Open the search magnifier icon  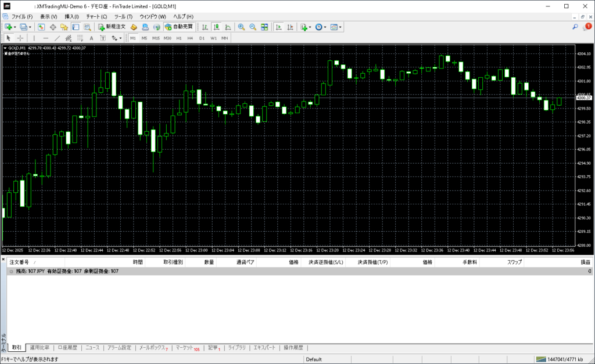575,27
